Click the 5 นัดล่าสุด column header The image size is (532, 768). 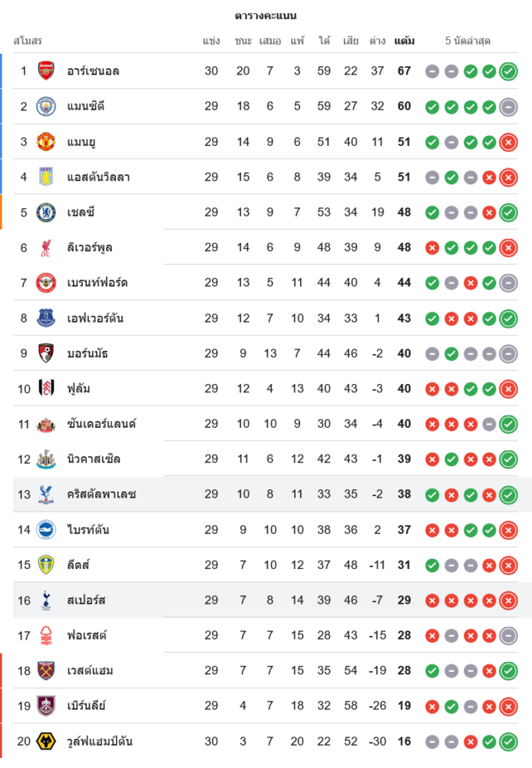[x=468, y=41]
